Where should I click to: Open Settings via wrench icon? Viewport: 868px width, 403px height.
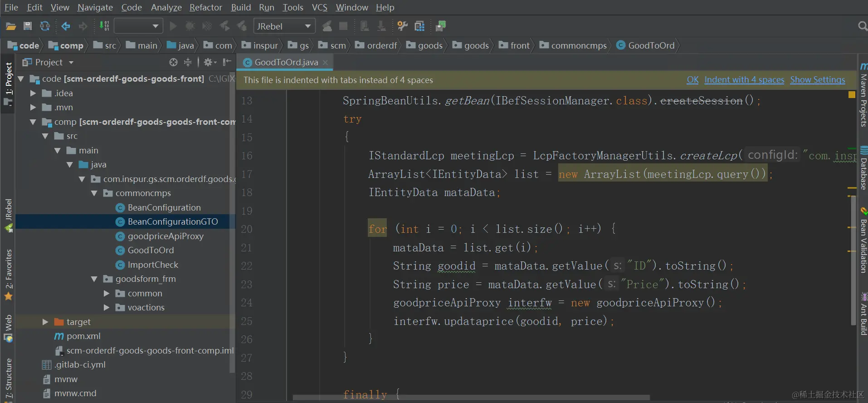pyautogui.click(x=402, y=26)
